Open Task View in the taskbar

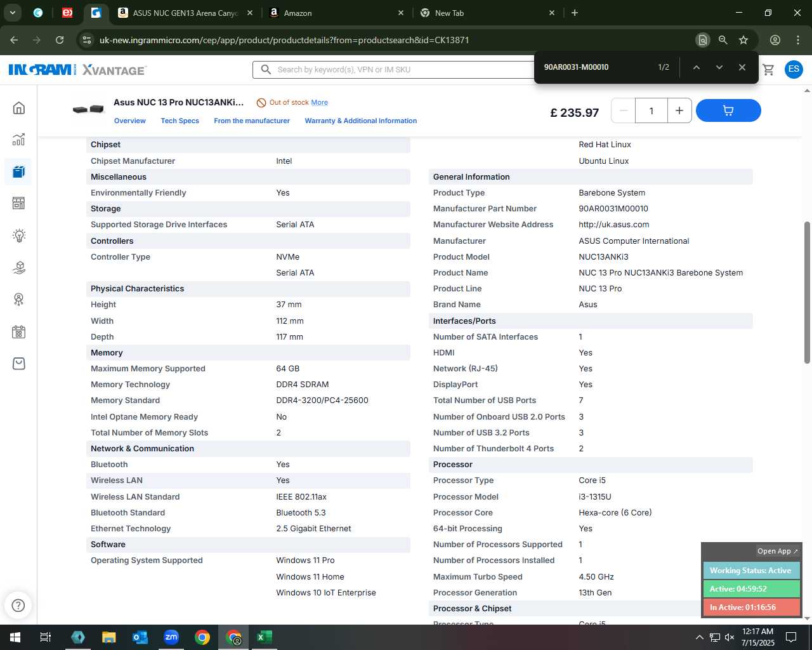[x=46, y=637]
